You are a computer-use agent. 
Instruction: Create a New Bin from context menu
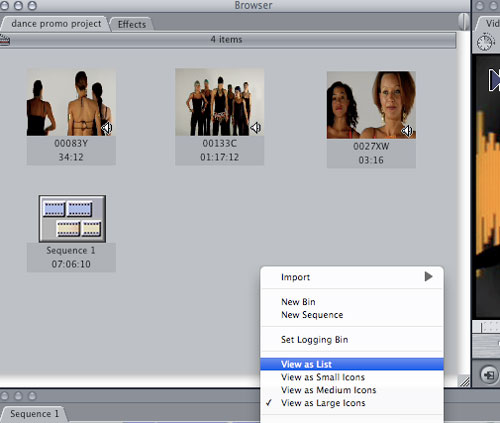352,302
